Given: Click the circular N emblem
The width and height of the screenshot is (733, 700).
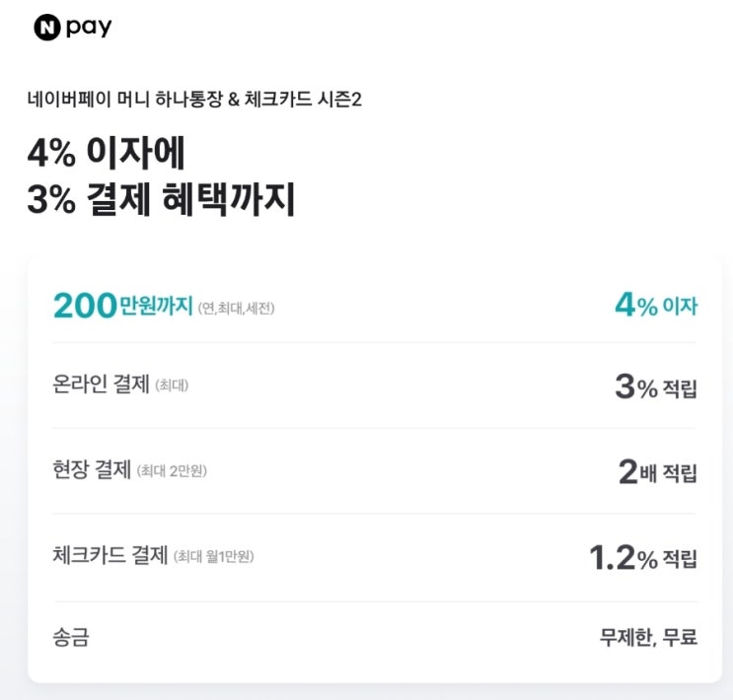Looking at the screenshot, I should point(47,28).
